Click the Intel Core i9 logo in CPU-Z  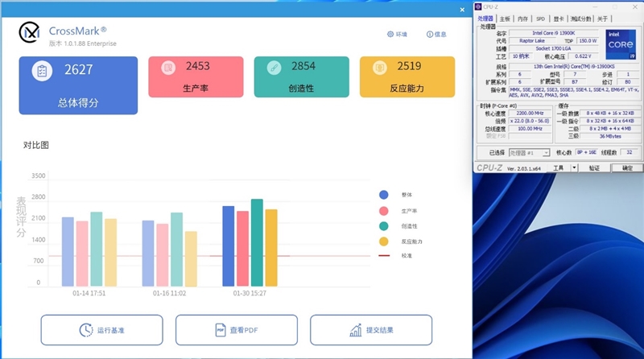coord(621,44)
